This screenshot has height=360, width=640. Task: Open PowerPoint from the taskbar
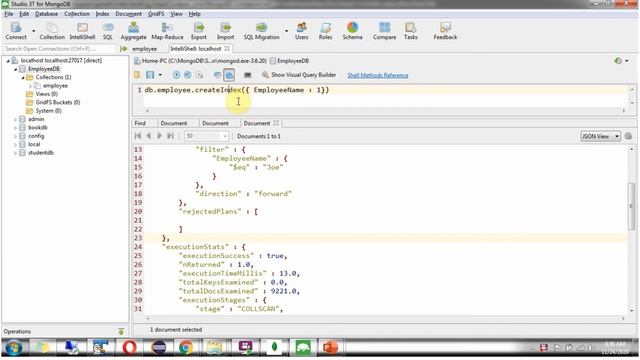[x=330, y=348]
